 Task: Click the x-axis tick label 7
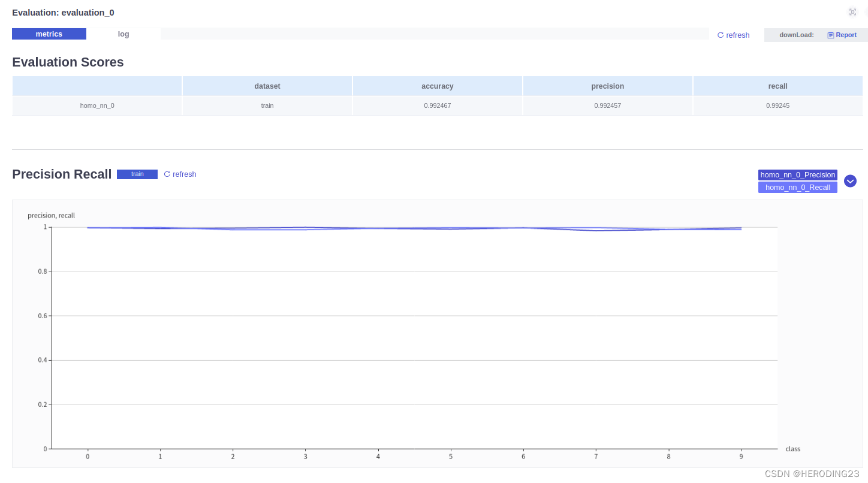click(596, 457)
